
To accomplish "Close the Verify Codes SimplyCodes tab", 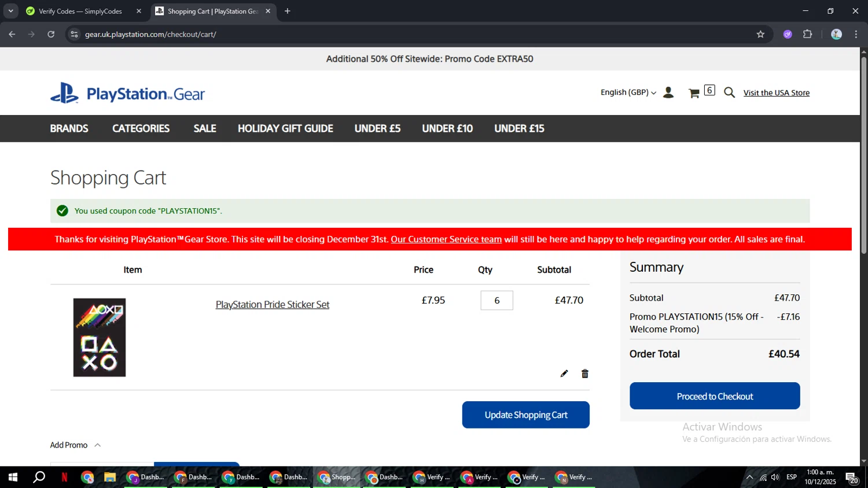I will coord(139,11).
